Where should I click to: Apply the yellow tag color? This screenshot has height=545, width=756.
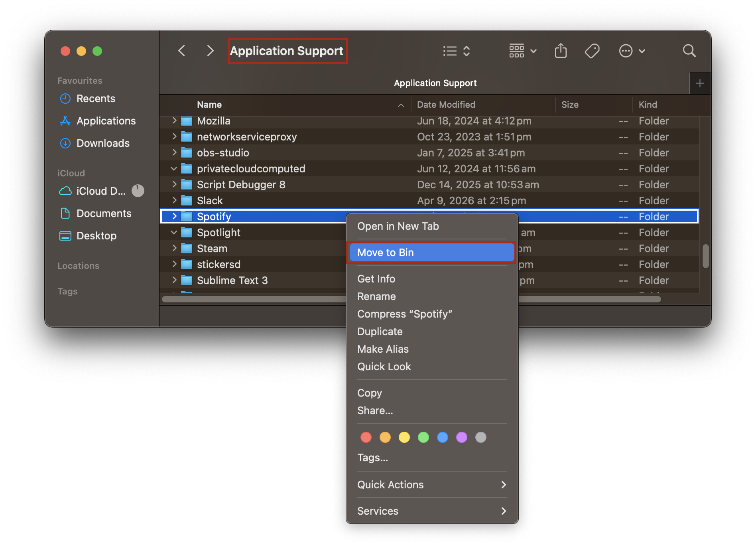(x=404, y=437)
